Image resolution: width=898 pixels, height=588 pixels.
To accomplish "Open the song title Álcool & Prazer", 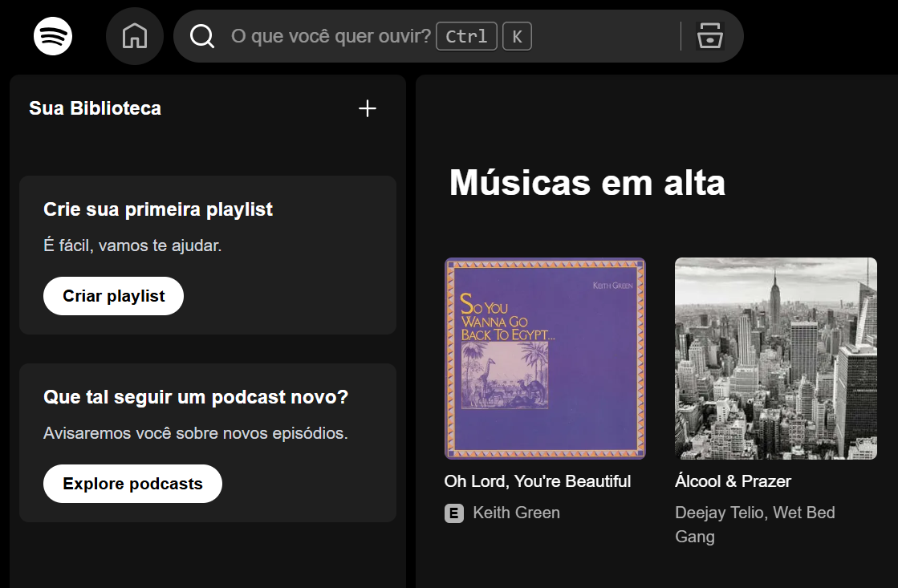I will [733, 481].
